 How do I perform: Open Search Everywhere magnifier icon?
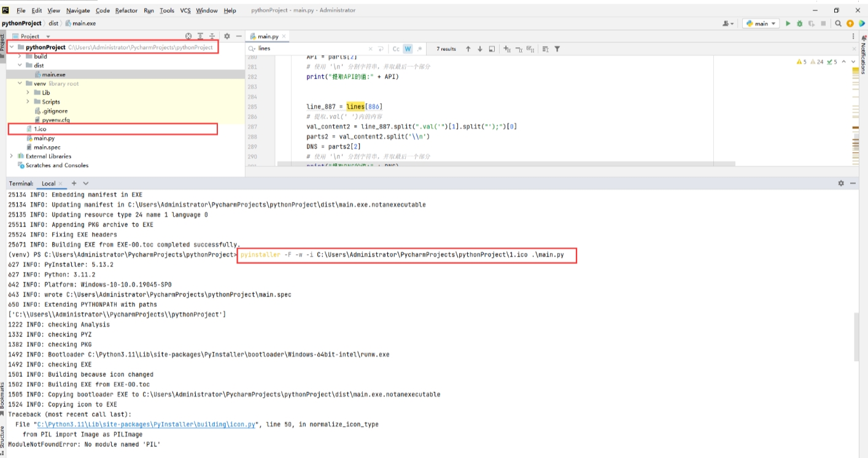click(838, 23)
